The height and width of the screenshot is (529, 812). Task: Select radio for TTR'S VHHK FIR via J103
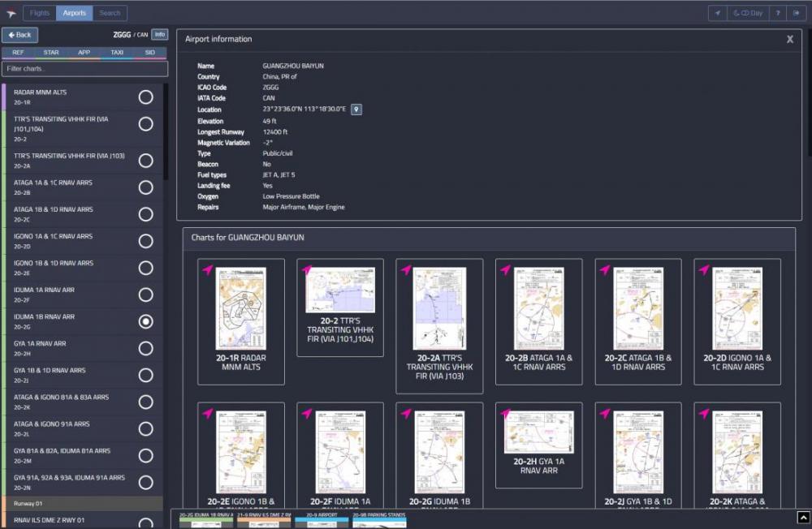pos(145,161)
